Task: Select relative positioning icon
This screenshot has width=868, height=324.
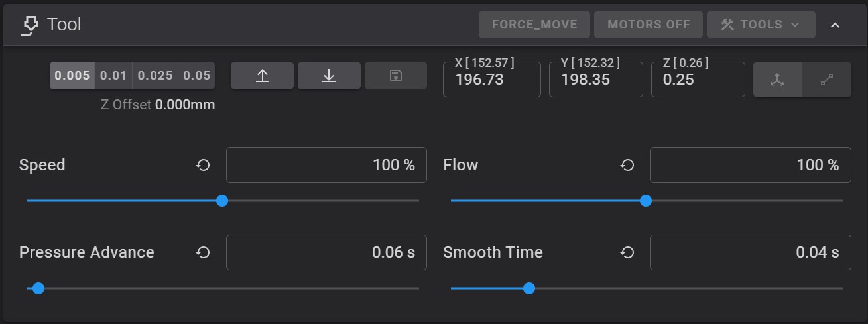Action: [827, 80]
